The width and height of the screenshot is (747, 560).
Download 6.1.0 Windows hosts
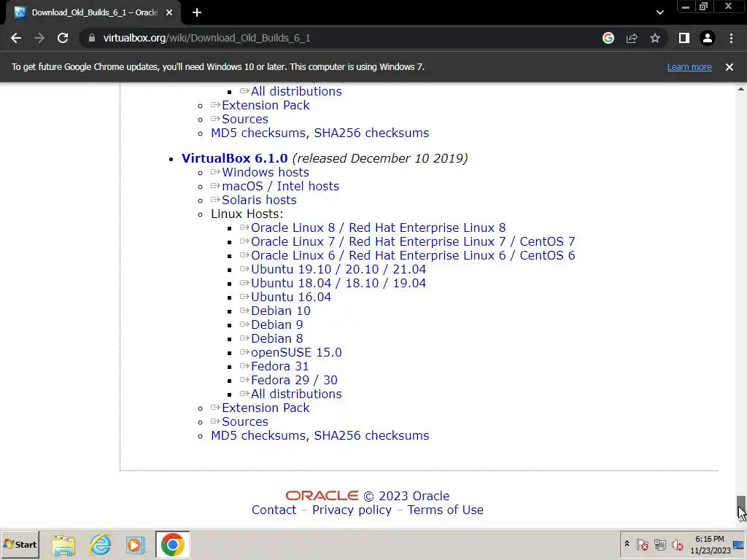tap(266, 172)
